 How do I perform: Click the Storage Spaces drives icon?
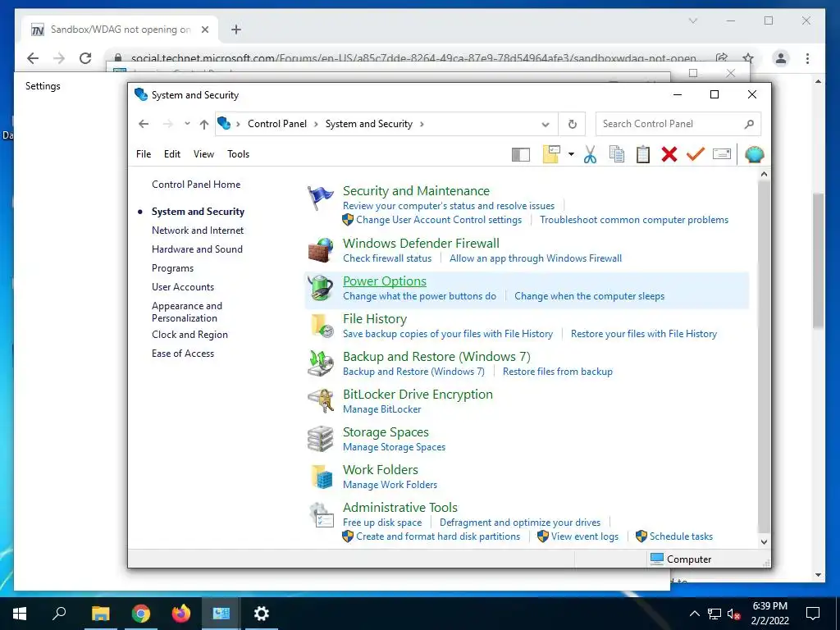pyautogui.click(x=321, y=439)
